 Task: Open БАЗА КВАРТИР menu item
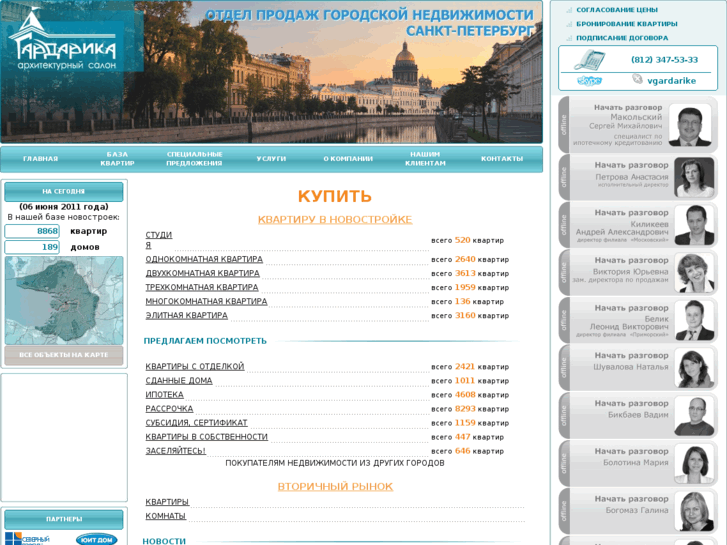click(117, 159)
